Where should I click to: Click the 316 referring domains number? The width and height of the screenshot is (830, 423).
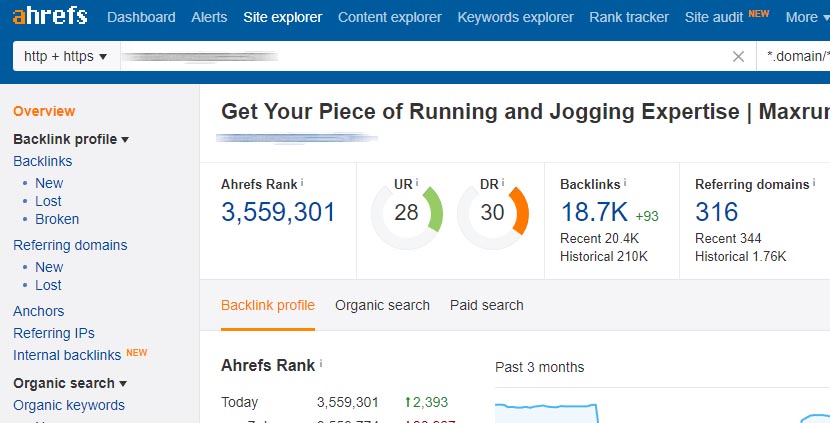pyautogui.click(x=716, y=212)
